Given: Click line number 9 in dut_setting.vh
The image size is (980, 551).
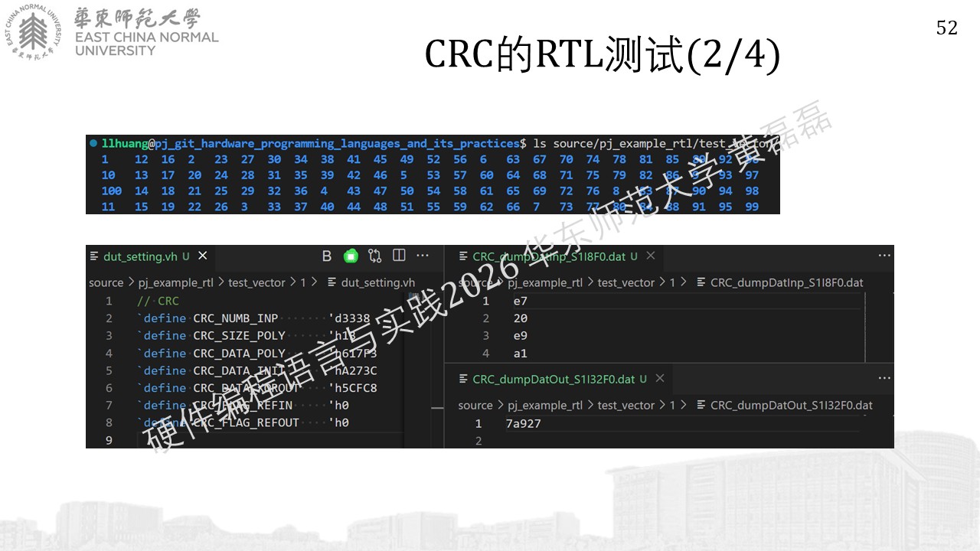Looking at the screenshot, I should coord(109,440).
